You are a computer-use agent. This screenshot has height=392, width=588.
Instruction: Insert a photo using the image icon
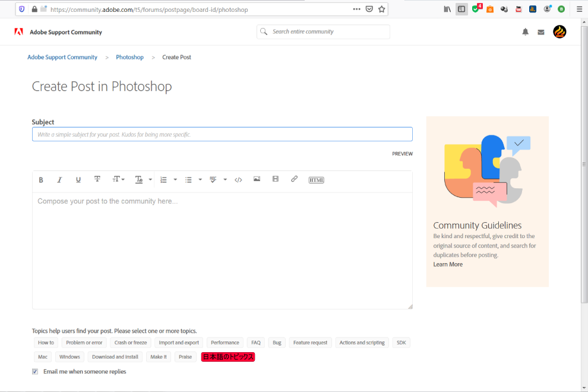(257, 179)
